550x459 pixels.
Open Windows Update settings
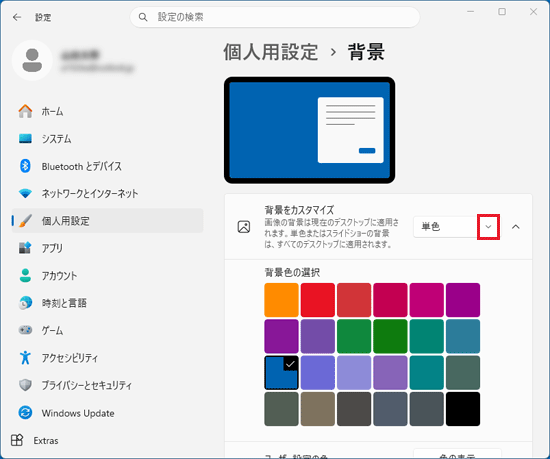[107, 413]
